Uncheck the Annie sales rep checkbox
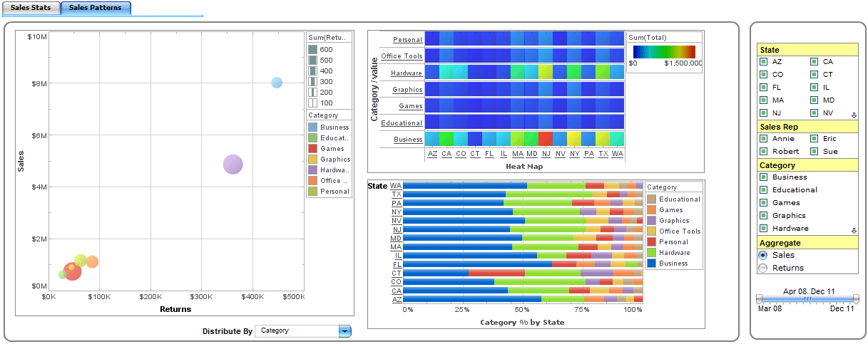 pyautogui.click(x=763, y=139)
